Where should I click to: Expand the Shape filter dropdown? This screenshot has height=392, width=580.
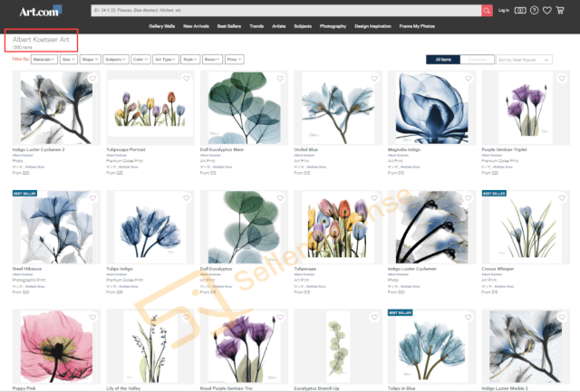[90, 60]
